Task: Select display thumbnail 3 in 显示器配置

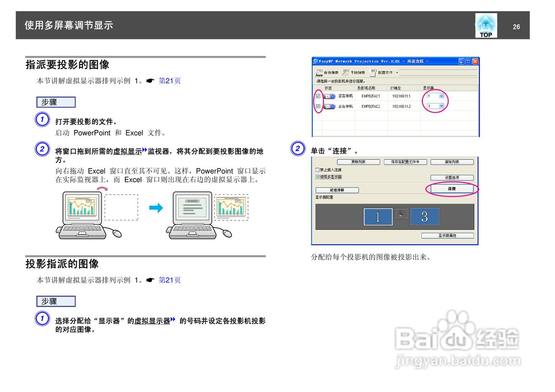Action: pos(424,217)
